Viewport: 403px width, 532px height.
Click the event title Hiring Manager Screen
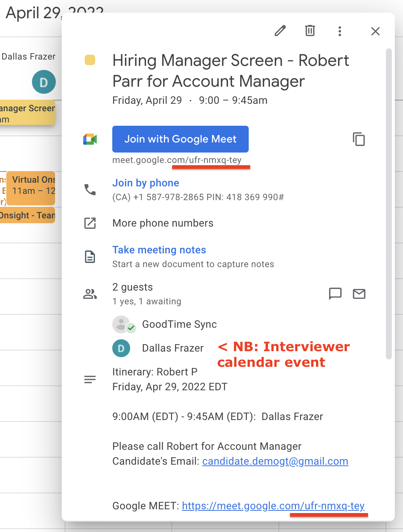click(x=230, y=71)
